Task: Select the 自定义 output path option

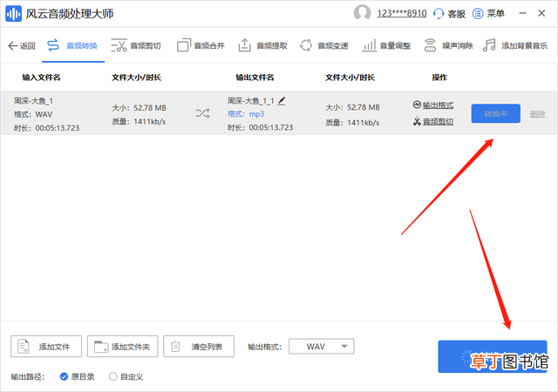Action: click(126, 376)
